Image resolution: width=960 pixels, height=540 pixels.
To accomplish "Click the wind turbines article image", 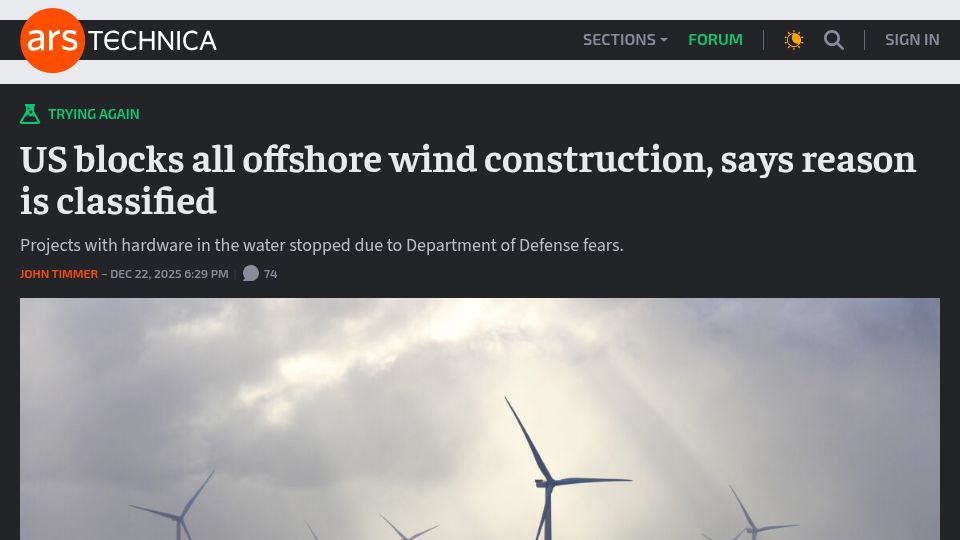I will (479, 419).
